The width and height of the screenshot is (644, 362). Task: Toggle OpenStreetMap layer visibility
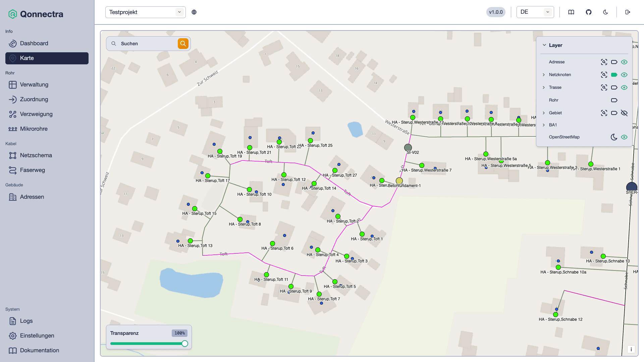[x=624, y=137]
